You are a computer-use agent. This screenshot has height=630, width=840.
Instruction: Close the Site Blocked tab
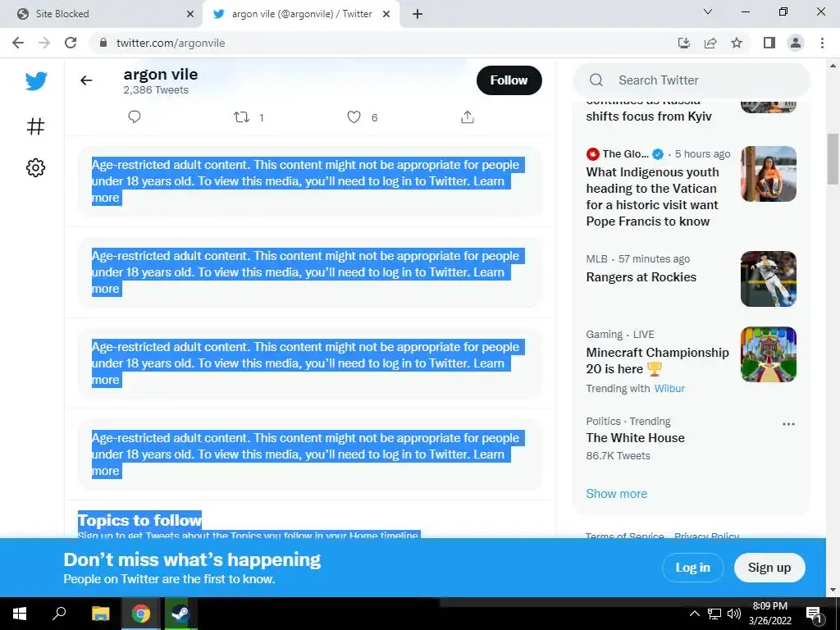coord(190,14)
